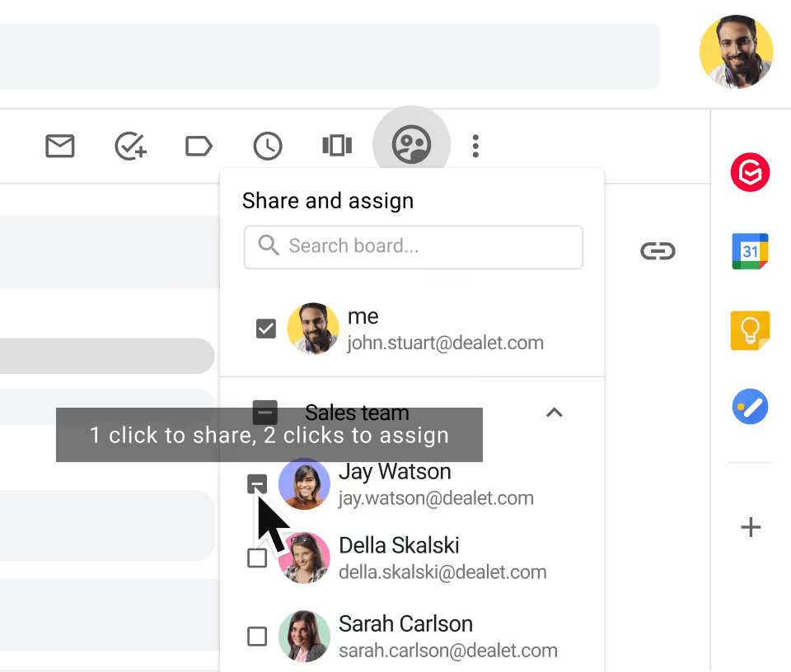Click email della.skalski@dealet.com
Image resolution: width=791 pixels, height=672 pixels.
pyautogui.click(x=443, y=572)
